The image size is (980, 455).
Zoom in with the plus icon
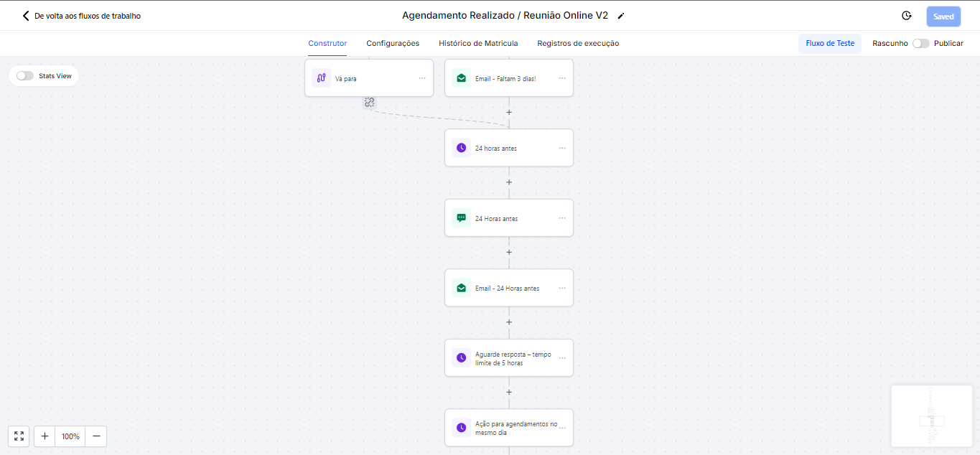click(x=45, y=436)
